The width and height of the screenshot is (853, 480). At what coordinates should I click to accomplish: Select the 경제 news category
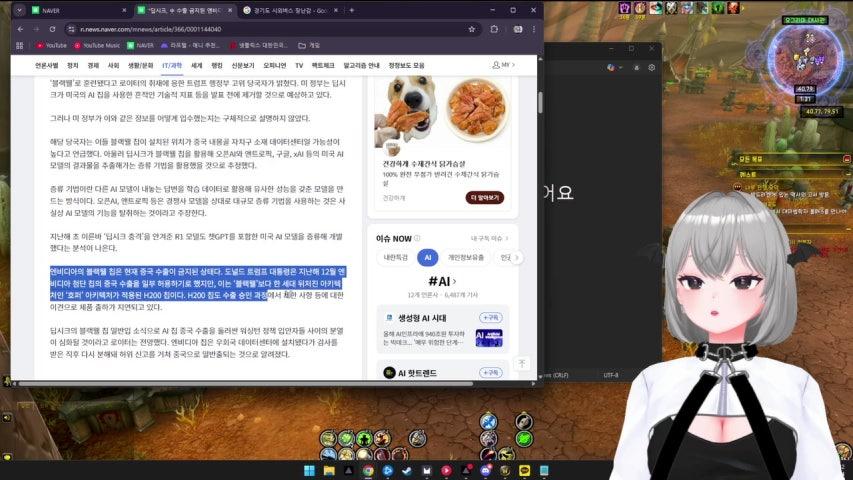93,65
